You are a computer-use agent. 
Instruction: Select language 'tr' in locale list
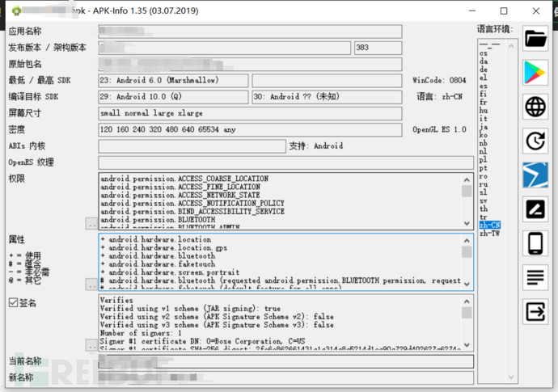[484, 217]
